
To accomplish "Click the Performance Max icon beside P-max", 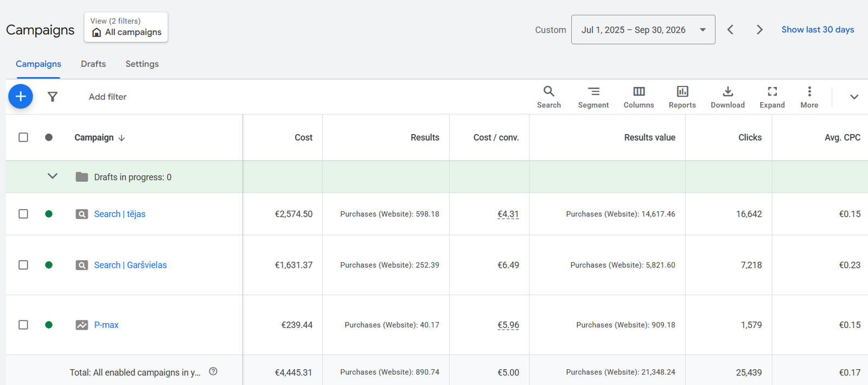I will tap(82, 325).
